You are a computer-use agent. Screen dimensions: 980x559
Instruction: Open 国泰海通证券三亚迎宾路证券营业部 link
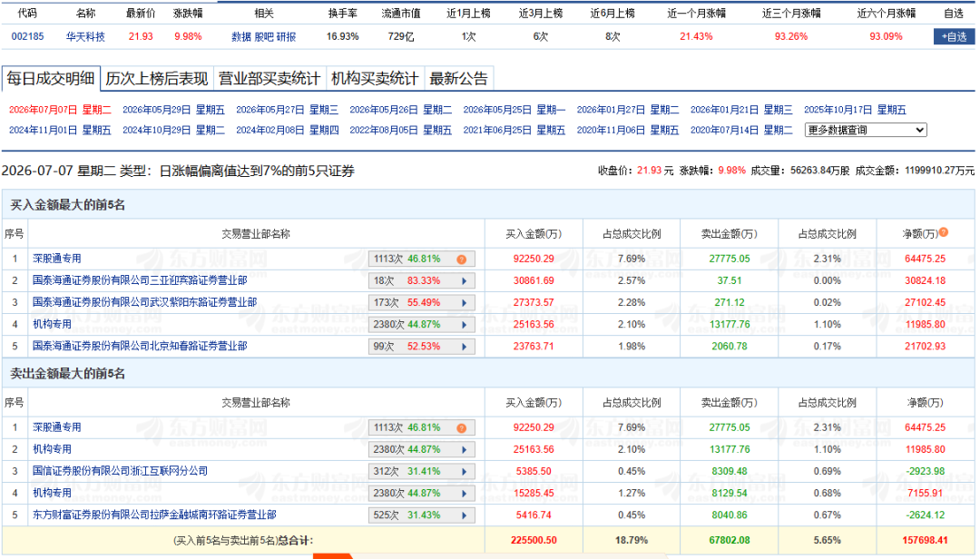[140, 280]
